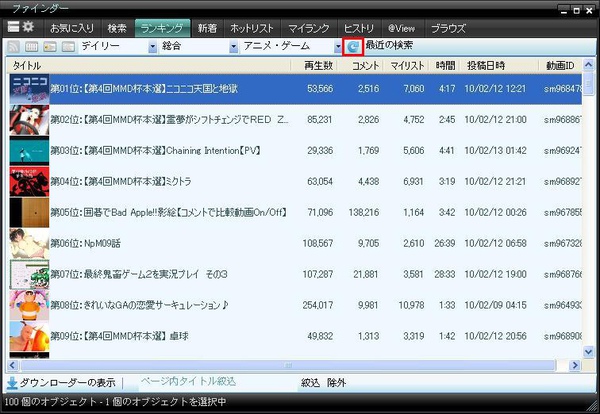Click the 最近の検索 link
This screenshot has height=414, width=600.
[389, 45]
